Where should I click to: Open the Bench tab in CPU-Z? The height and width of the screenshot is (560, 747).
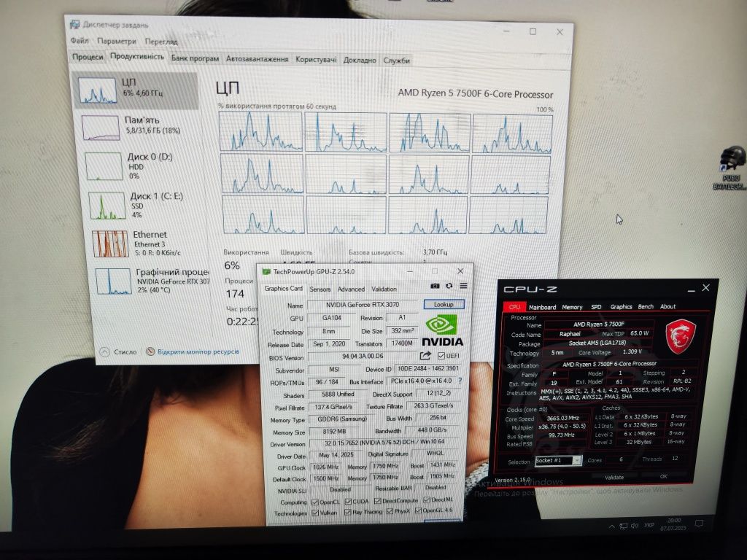646,307
